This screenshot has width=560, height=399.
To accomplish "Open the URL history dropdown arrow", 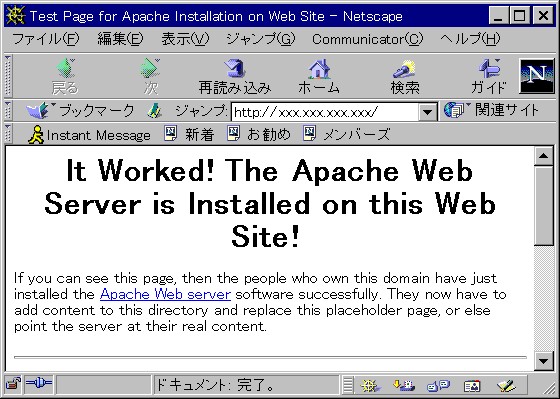I will (428, 112).
